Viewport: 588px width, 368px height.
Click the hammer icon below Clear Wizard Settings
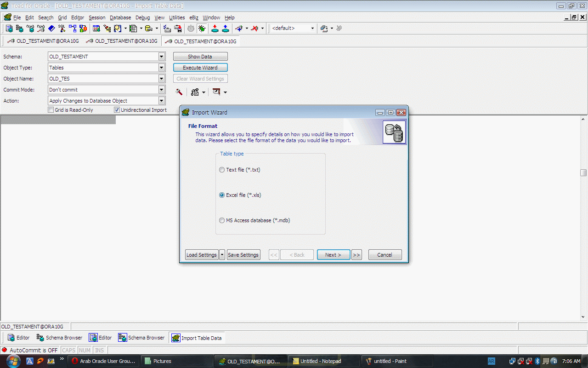[x=179, y=92]
